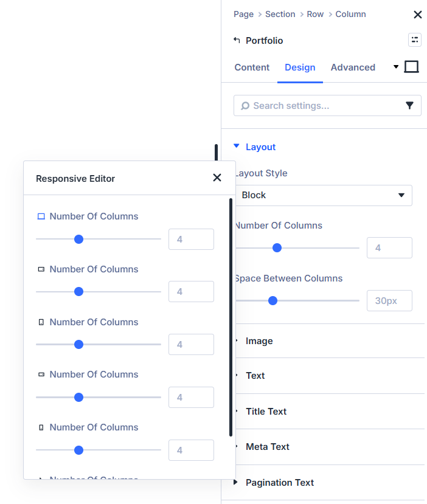This screenshot has height=504, width=427.
Task: Click the blue desktop icon in the Responsive Editor
Action: click(x=41, y=216)
